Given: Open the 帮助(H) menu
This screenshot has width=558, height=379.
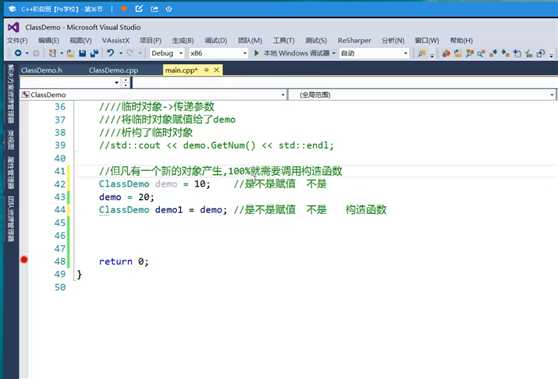Looking at the screenshot, I should (461, 41).
